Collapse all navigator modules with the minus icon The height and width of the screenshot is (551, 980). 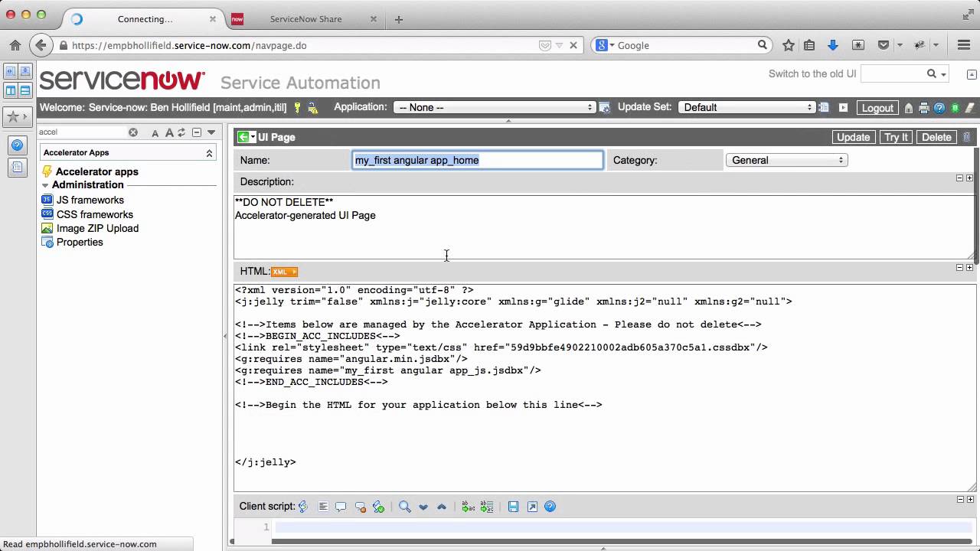(196, 132)
